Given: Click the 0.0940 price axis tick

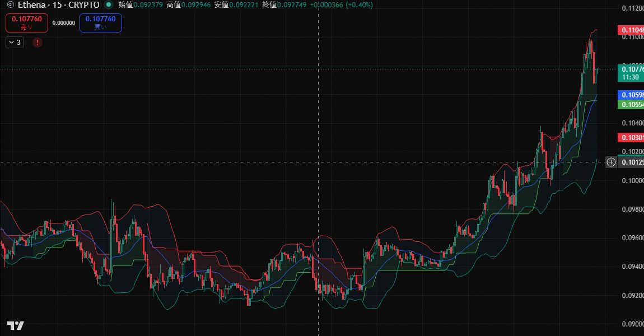Looking at the screenshot, I should (x=632, y=267).
